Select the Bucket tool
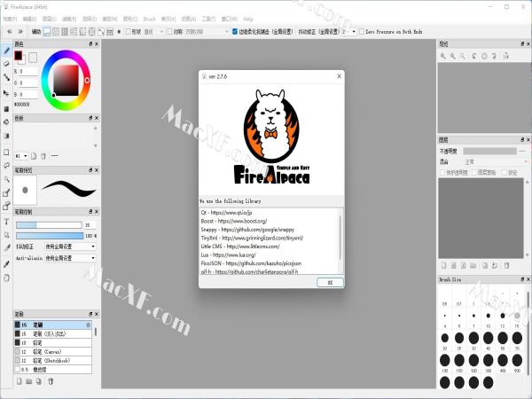 pos(6,122)
